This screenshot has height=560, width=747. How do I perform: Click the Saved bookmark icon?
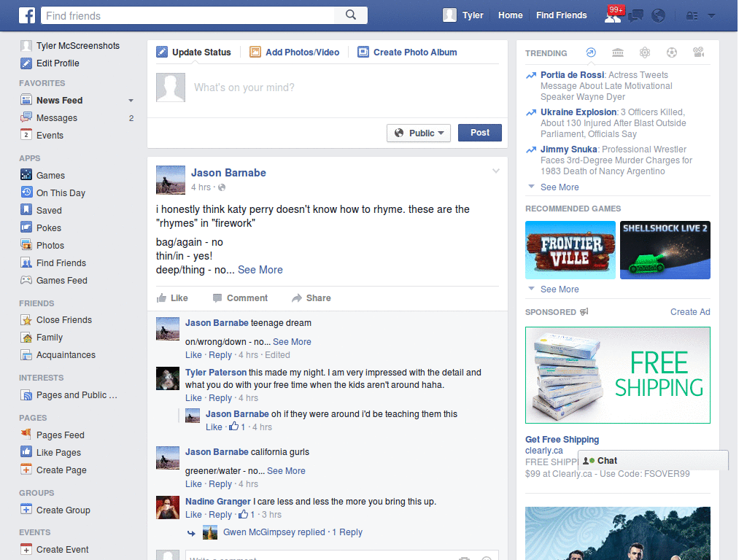[x=26, y=210]
